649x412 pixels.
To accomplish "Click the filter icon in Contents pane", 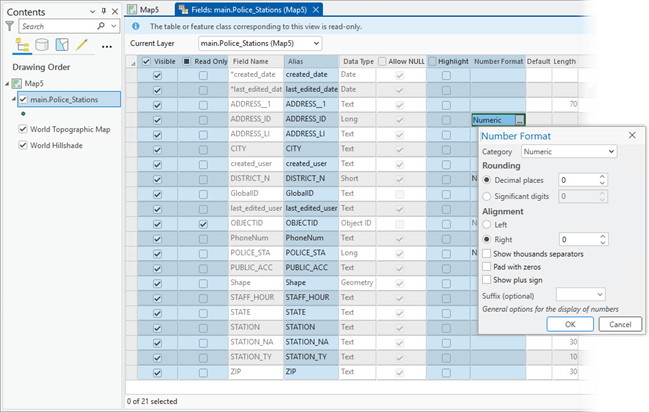I will click(9, 26).
